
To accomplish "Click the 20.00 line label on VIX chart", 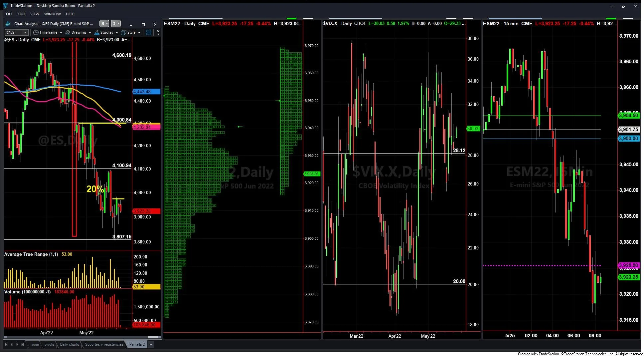I will [459, 281].
